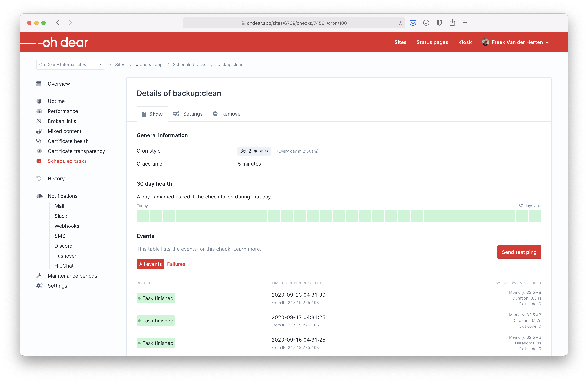Click the sidebar Settings gear icon
The height and width of the screenshot is (382, 588).
pos(39,286)
